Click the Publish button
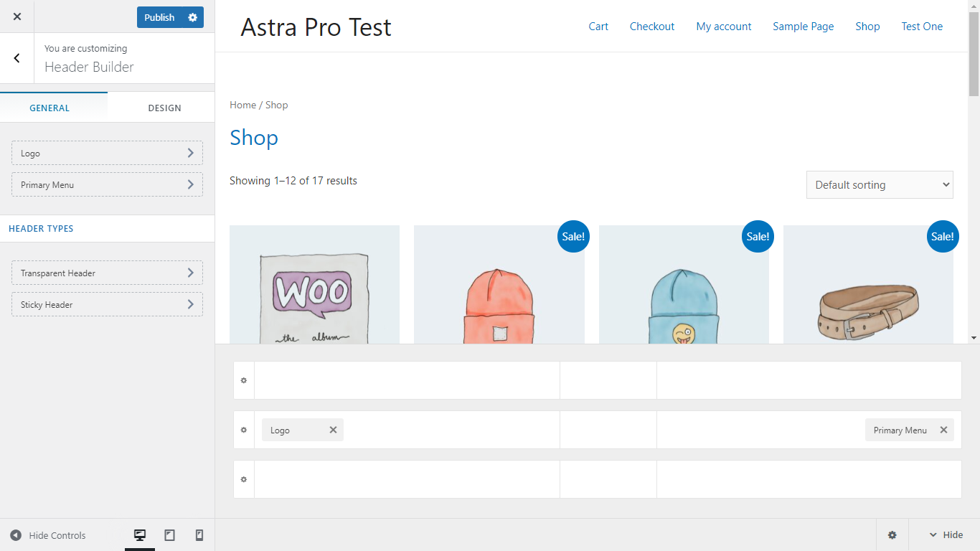This screenshot has width=980, height=551. point(159,17)
